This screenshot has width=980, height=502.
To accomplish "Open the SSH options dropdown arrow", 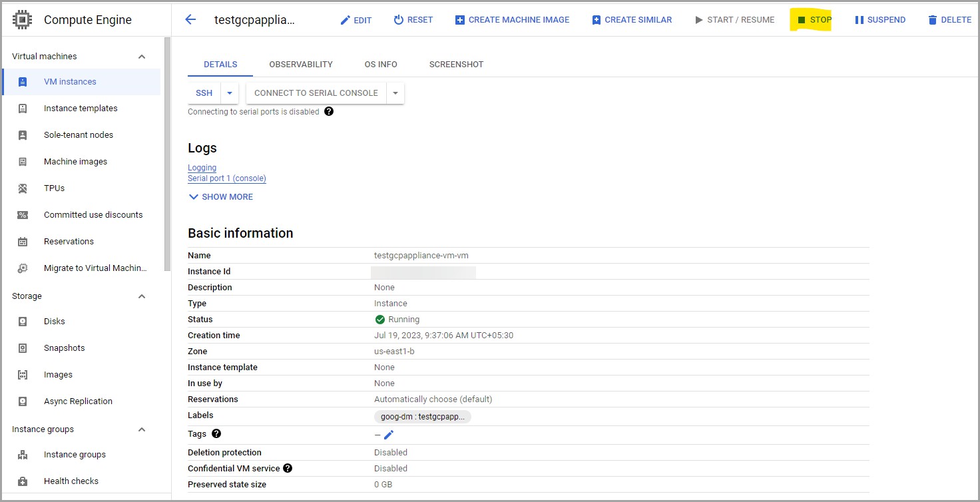I will [229, 93].
